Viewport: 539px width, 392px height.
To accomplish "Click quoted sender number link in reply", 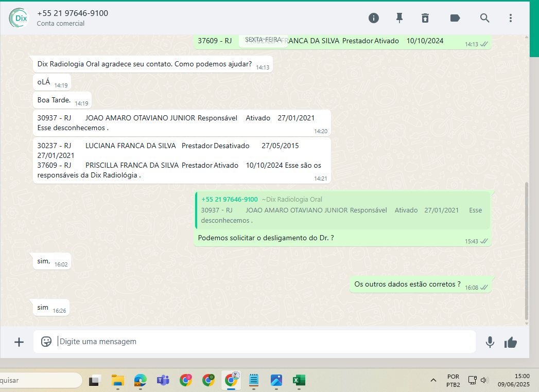I will click(x=229, y=199).
